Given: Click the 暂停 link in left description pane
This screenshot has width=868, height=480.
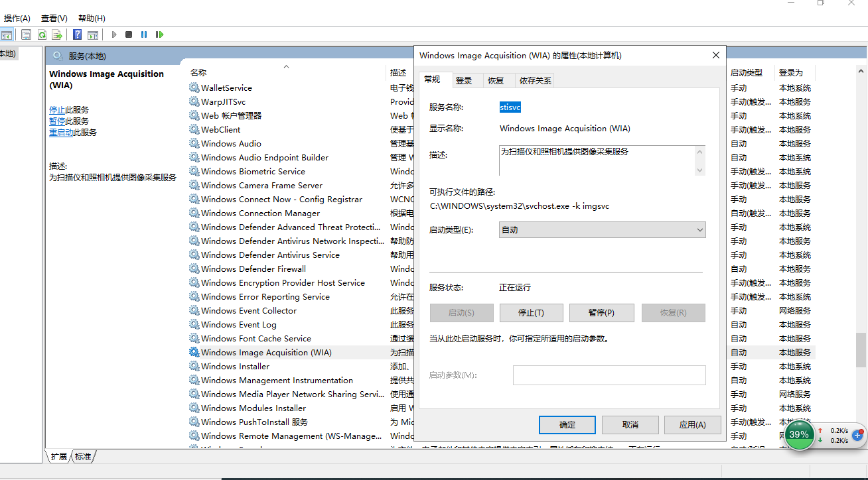Looking at the screenshot, I should click(57, 121).
